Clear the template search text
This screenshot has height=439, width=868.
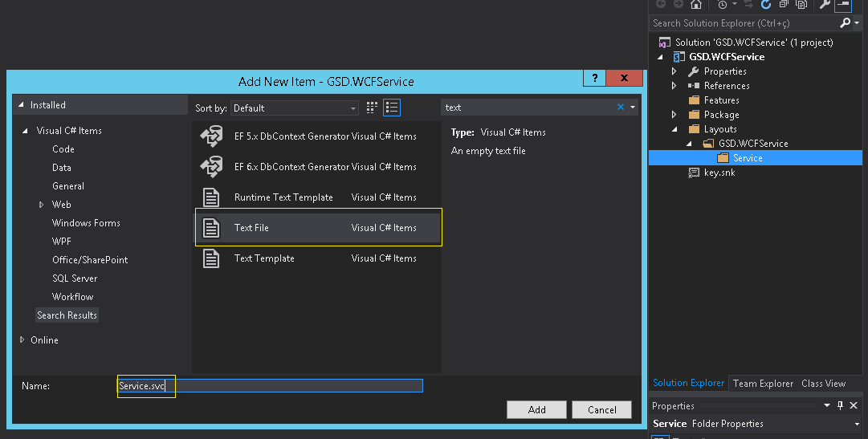click(x=620, y=108)
